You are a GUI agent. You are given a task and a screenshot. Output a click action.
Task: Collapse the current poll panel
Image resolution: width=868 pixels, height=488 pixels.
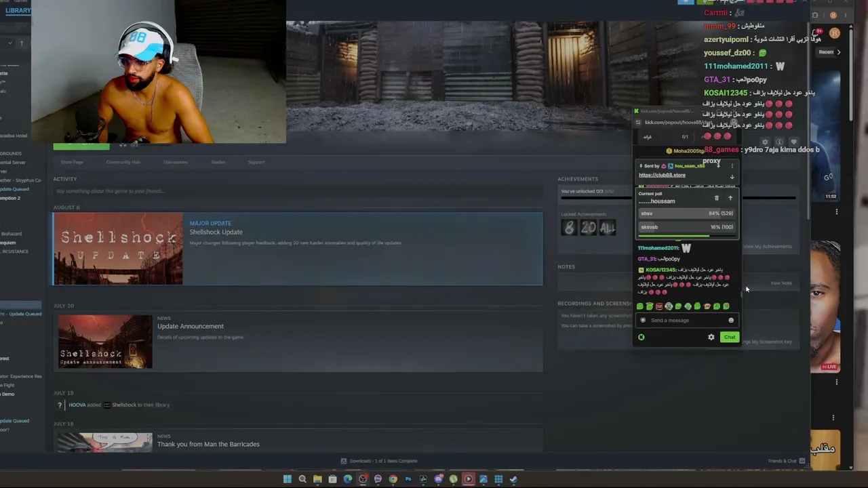(730, 198)
